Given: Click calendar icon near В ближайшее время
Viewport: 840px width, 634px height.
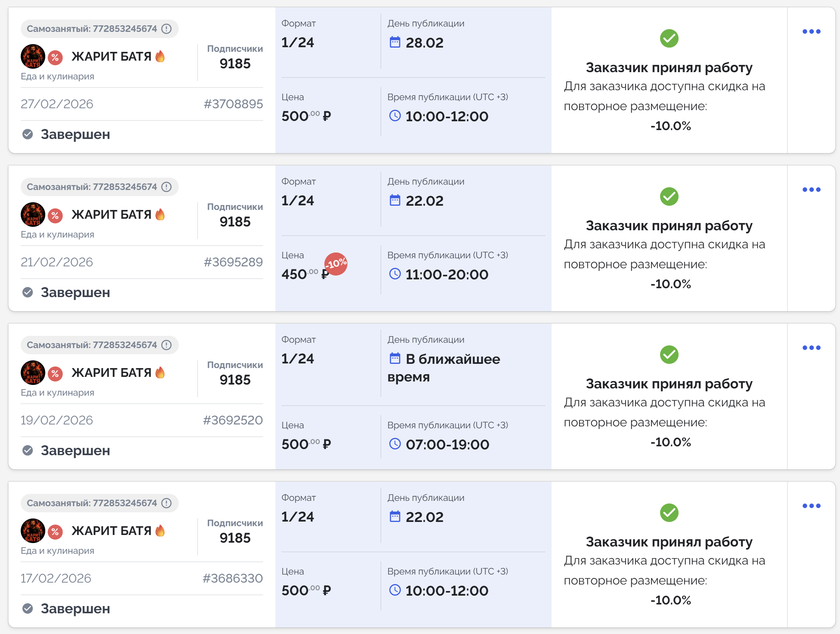Looking at the screenshot, I should pos(395,358).
